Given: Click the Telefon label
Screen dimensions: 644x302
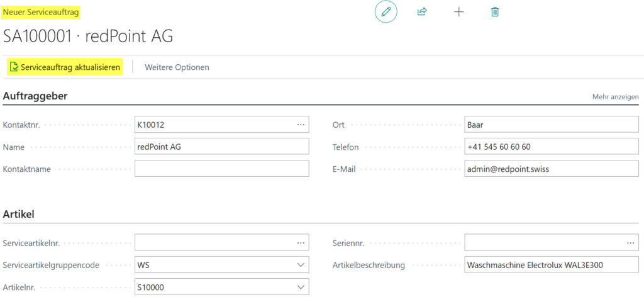Looking at the screenshot, I should coord(346,147).
